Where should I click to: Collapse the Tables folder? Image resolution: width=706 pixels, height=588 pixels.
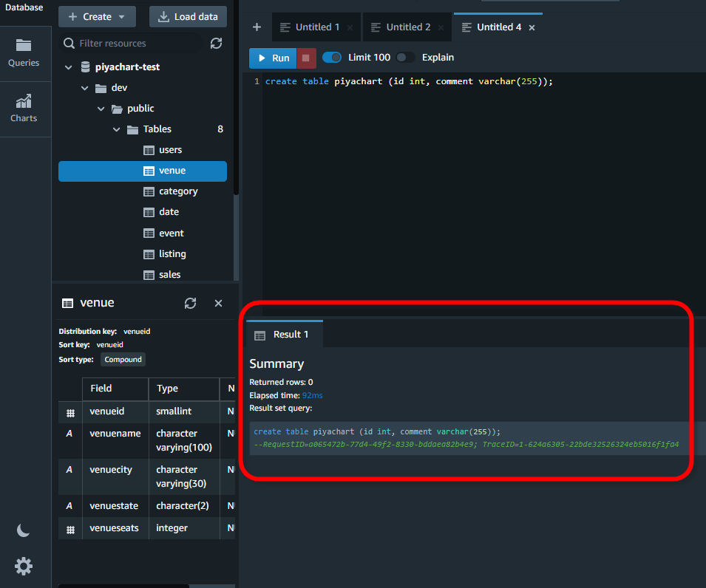pos(117,129)
